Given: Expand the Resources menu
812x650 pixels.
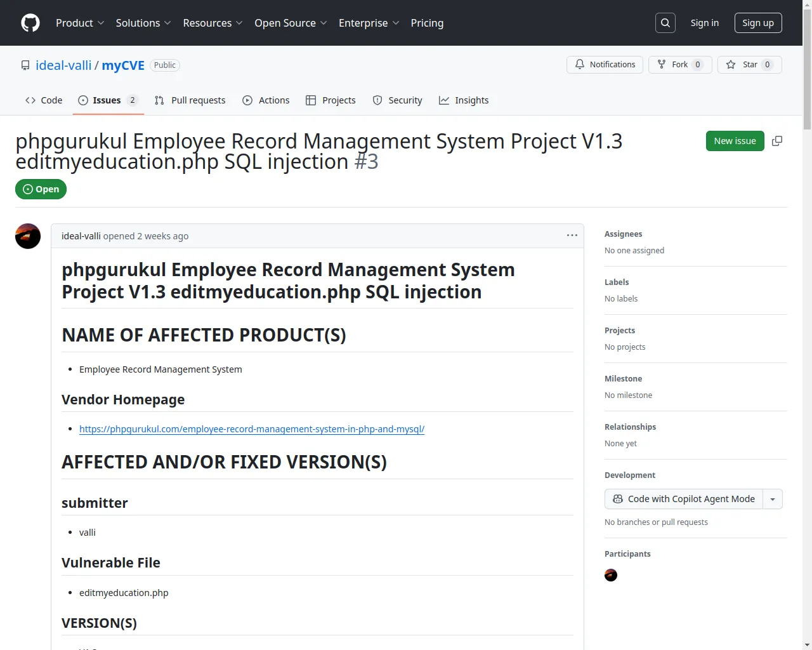Looking at the screenshot, I should [213, 23].
